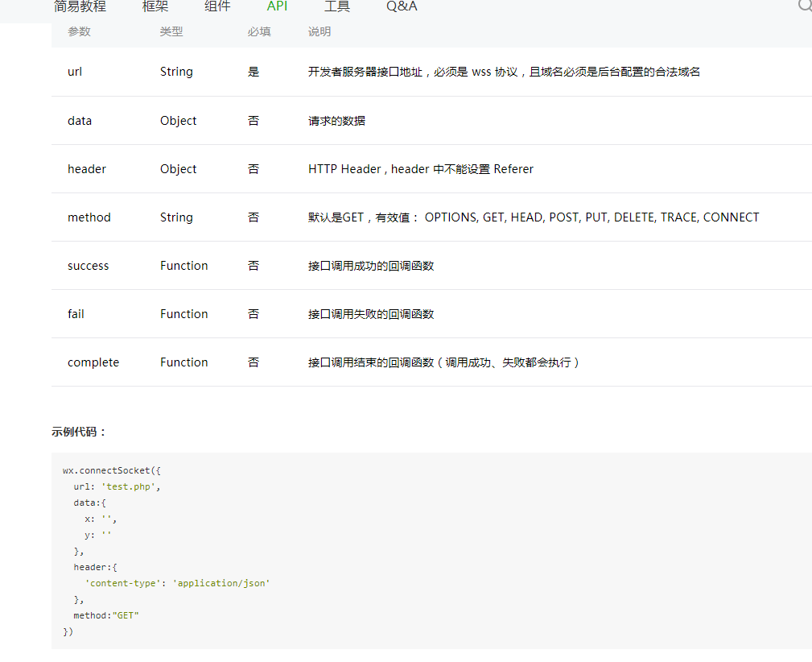Open the 简易教程 tab
This screenshot has height=662, width=812.
click(80, 7)
